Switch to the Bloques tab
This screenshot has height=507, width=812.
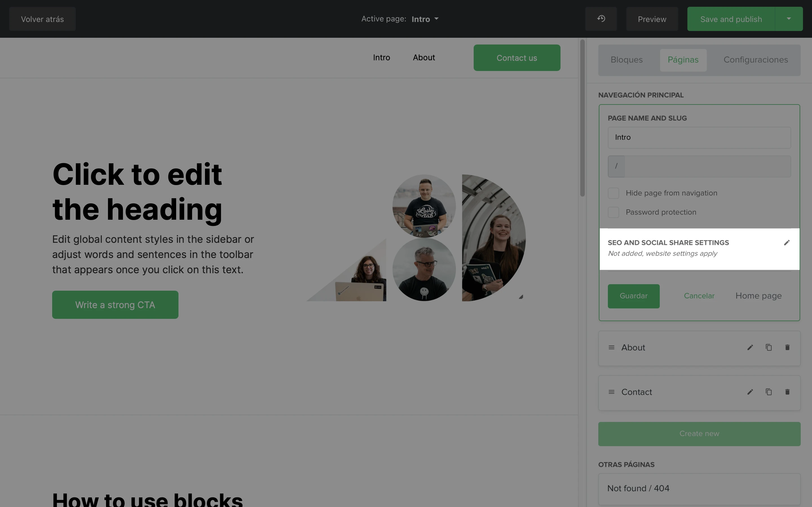[x=626, y=60]
